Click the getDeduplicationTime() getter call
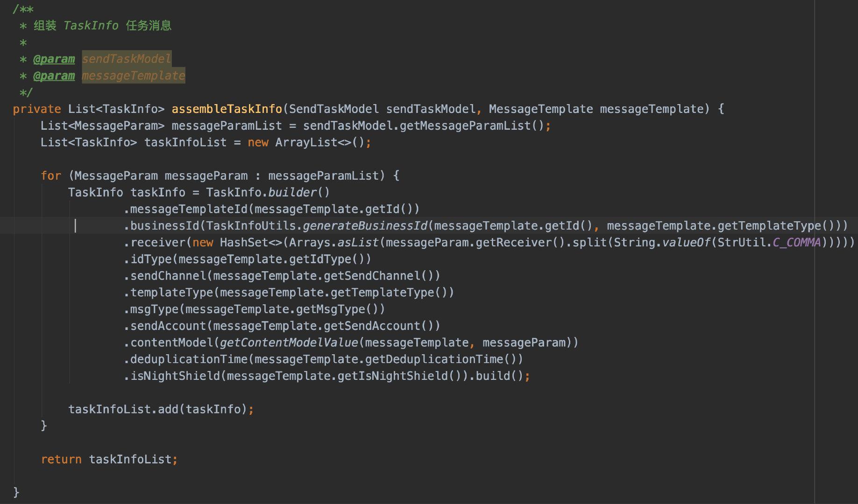This screenshot has width=858, height=504. pyautogui.click(x=443, y=359)
